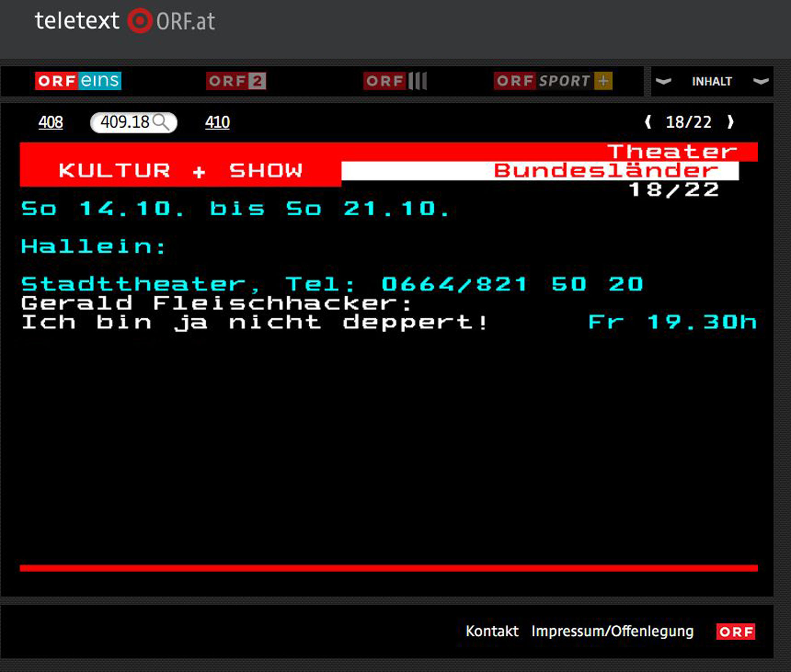
Task: Switch to the ORF 2 channel
Action: 236,81
